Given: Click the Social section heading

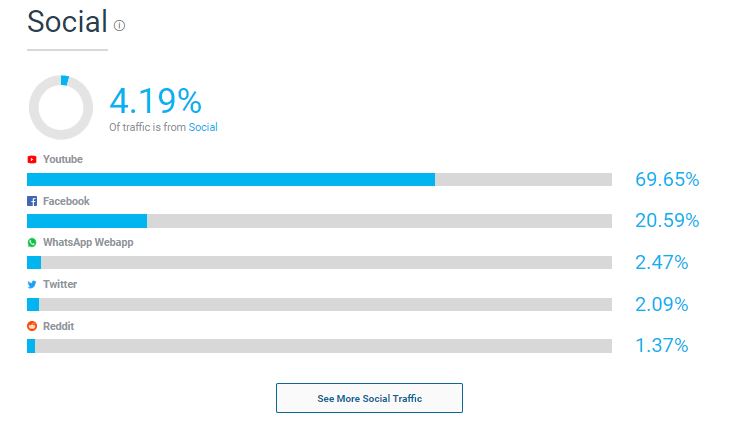Looking at the screenshot, I should [67, 22].
